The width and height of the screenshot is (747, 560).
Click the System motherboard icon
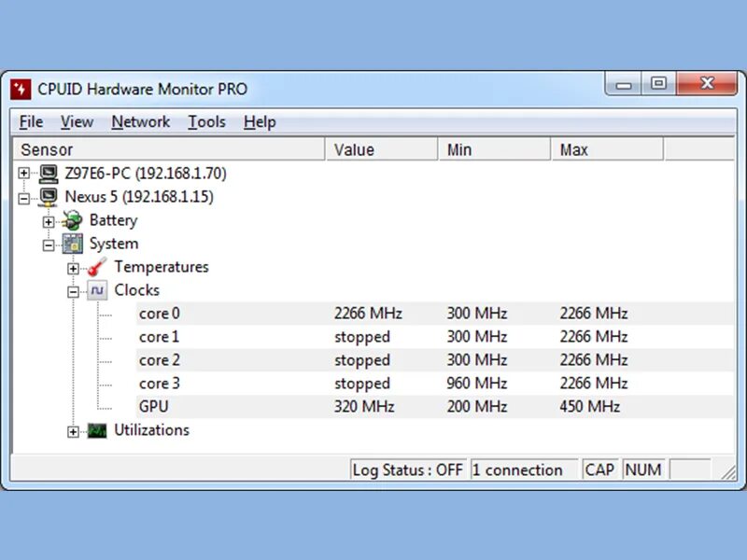[73, 244]
